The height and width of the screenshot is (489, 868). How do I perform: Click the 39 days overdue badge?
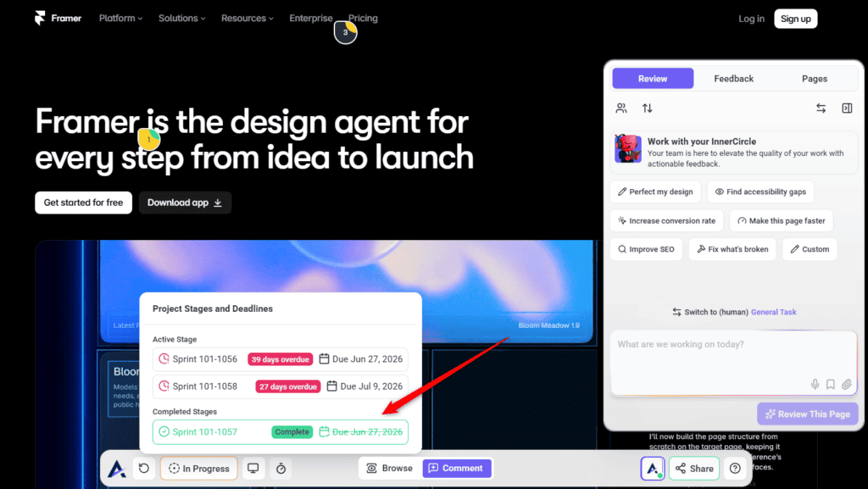pos(280,359)
